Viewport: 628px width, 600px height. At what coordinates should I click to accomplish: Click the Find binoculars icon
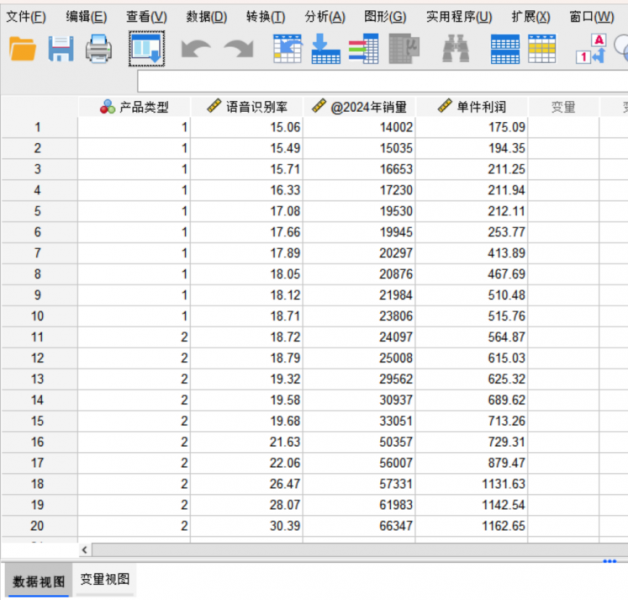pyautogui.click(x=455, y=49)
